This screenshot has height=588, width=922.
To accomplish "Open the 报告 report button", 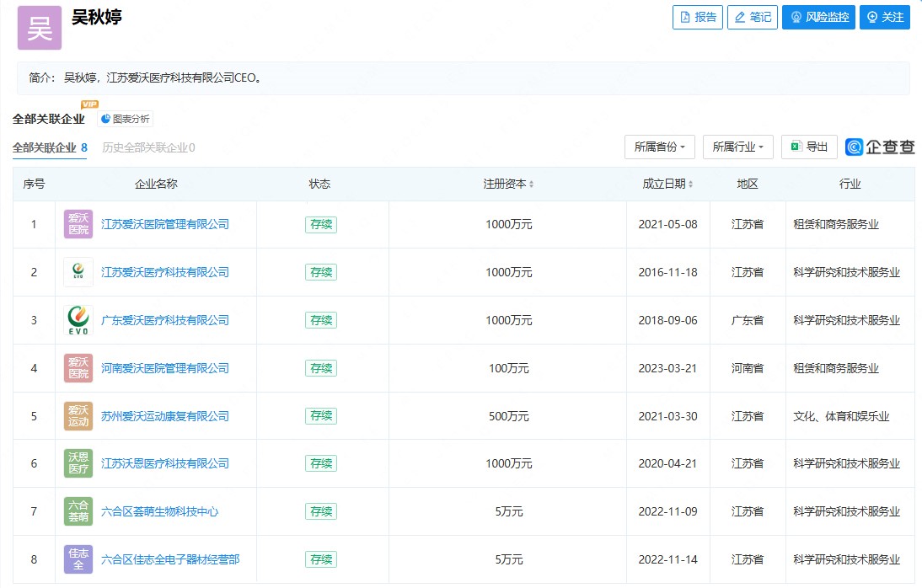I will point(697,17).
